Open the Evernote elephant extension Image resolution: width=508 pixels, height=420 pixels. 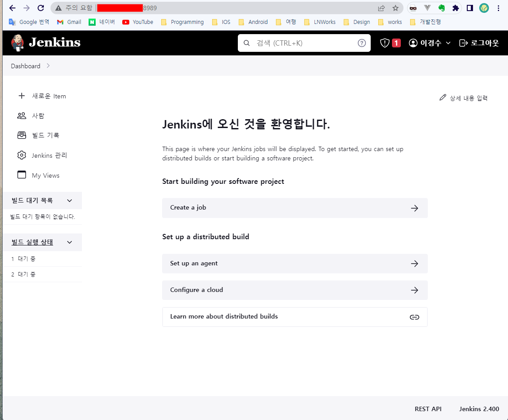[441, 8]
